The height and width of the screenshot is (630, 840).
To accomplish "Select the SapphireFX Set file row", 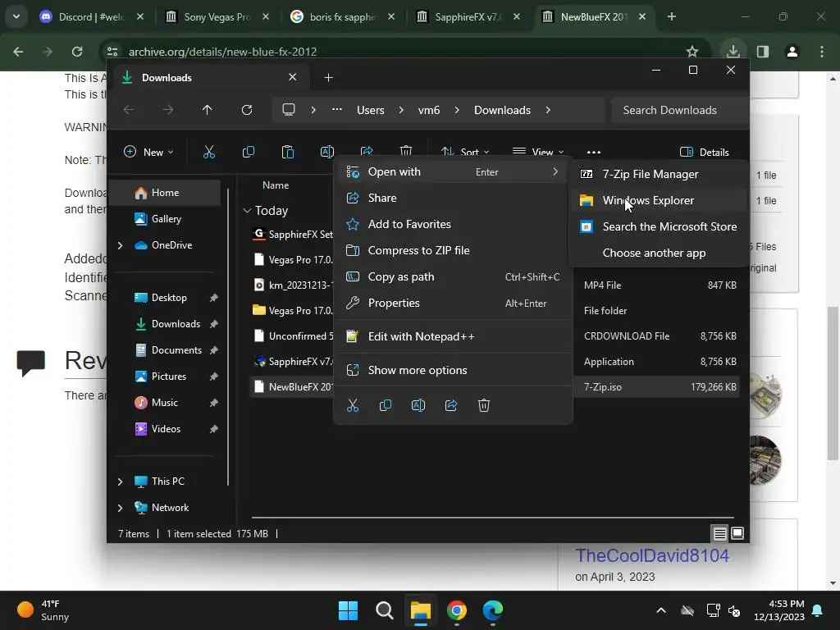I will 293,234.
